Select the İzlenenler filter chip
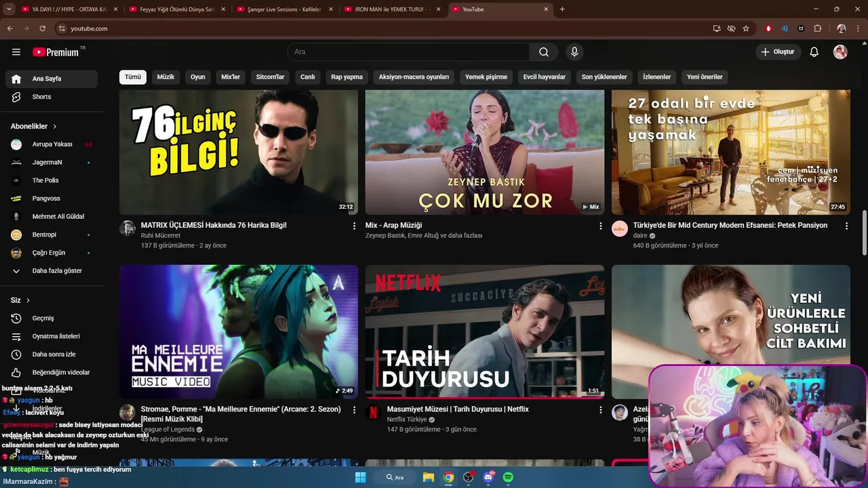This screenshot has width=868, height=488. 657,77
